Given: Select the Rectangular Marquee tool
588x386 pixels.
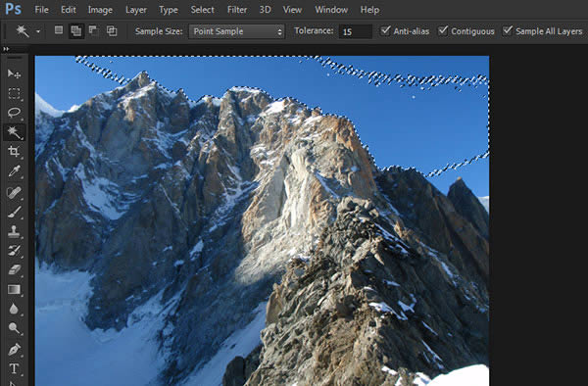Looking at the screenshot, I should click(14, 93).
